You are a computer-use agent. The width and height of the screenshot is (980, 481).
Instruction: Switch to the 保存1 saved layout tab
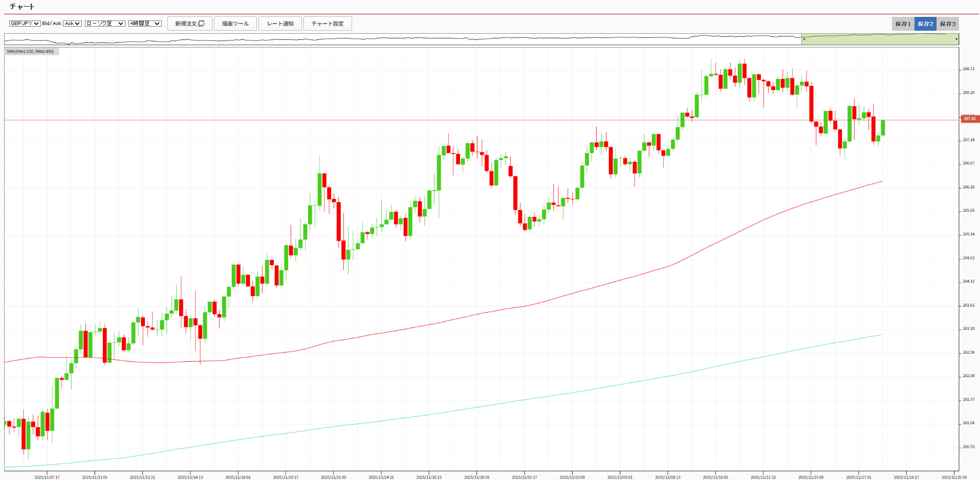[x=903, y=24]
